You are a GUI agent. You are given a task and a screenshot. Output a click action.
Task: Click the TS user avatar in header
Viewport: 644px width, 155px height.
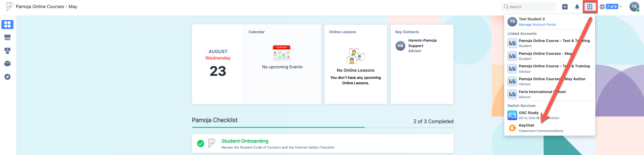(x=634, y=7)
